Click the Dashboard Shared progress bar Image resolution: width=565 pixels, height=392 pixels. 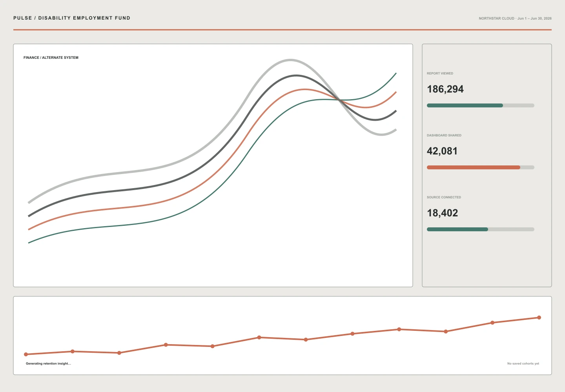[481, 167]
